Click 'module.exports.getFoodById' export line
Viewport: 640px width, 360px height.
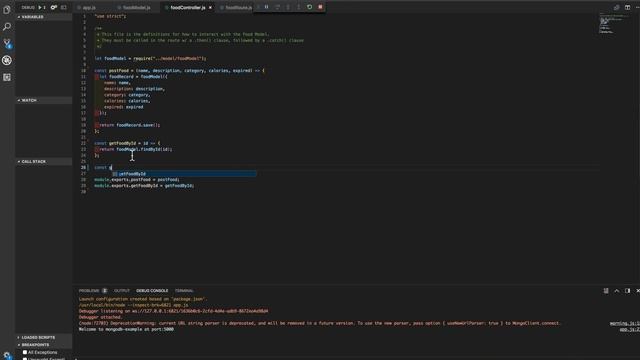pyautogui.click(x=144, y=186)
